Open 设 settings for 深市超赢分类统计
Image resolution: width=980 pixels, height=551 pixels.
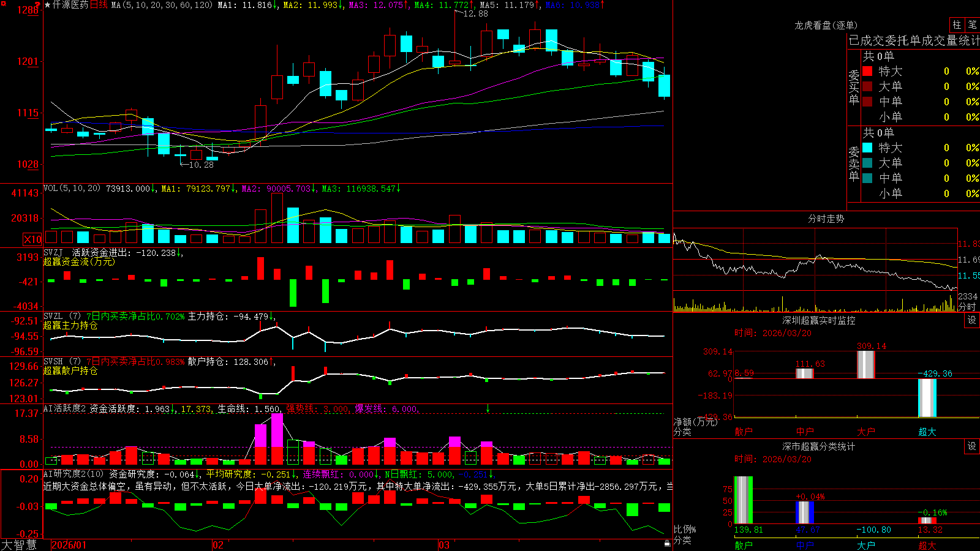pyautogui.click(x=972, y=446)
